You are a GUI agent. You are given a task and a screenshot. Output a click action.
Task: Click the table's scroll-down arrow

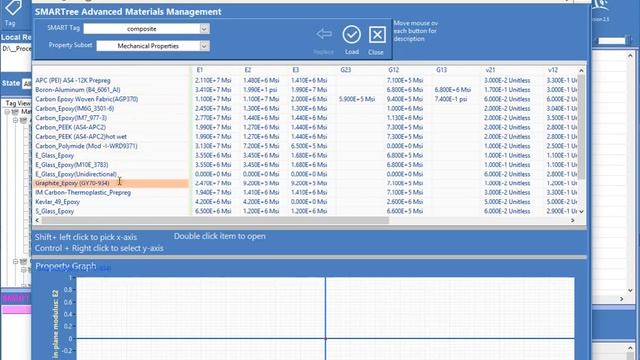click(x=581, y=211)
